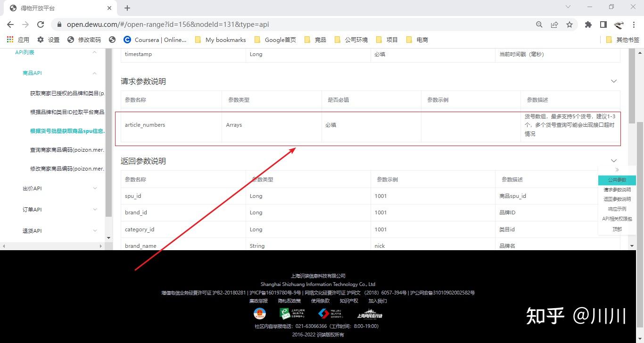Expand the 出价API sidebar section
The image size is (644, 343).
pos(94,188)
